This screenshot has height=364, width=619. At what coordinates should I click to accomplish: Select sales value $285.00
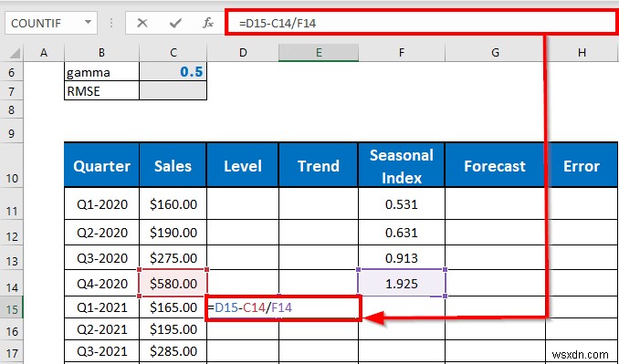pyautogui.click(x=173, y=351)
